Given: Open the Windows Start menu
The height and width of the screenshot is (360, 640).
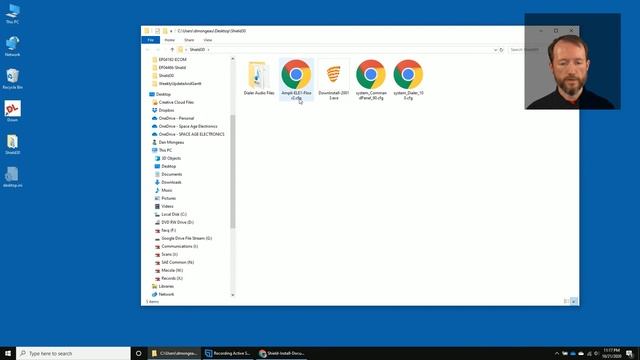Looking at the screenshot, I should click(8, 353).
